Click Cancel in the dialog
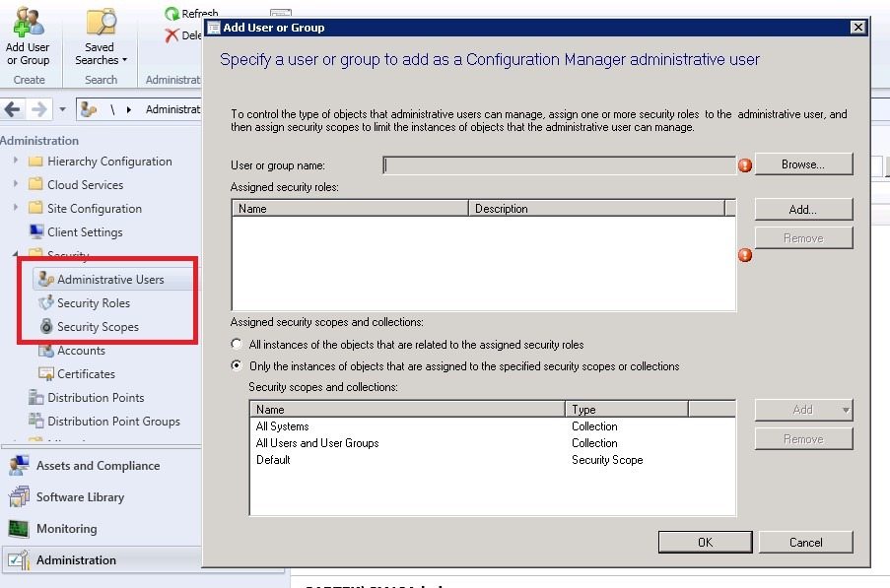The height and width of the screenshot is (588, 890). [x=805, y=542]
